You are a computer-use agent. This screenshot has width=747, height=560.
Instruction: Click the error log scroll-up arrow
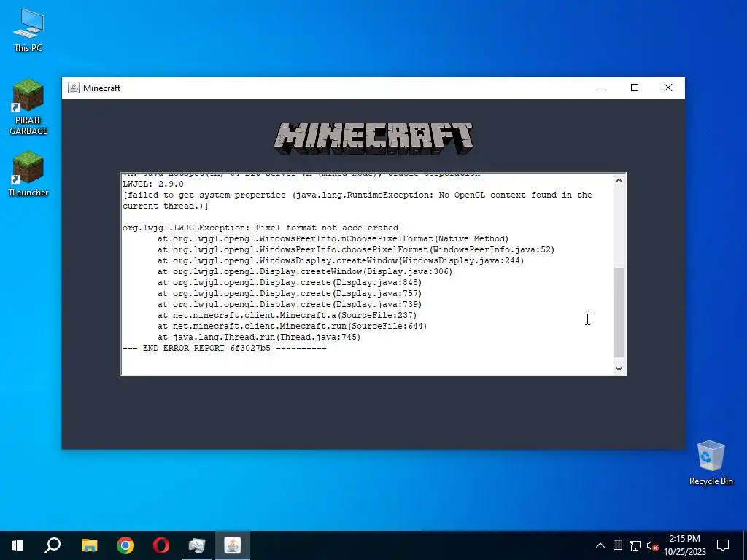point(619,180)
